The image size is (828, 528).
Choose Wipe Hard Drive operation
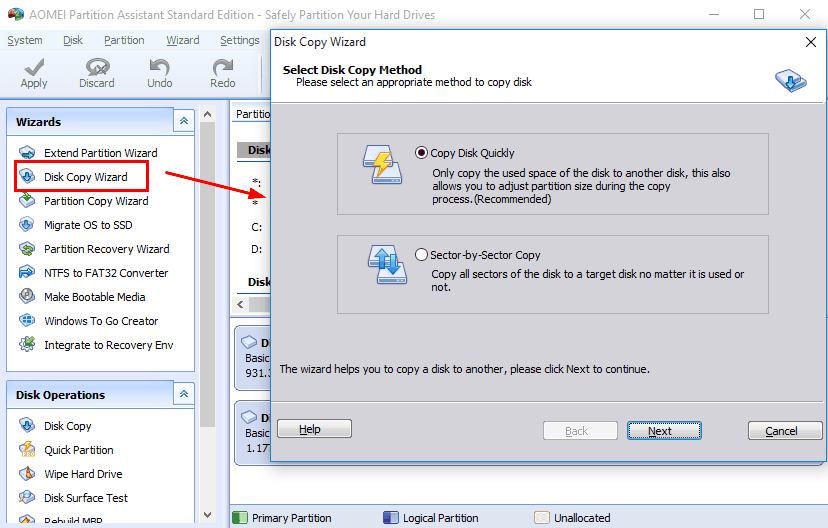[x=83, y=474]
